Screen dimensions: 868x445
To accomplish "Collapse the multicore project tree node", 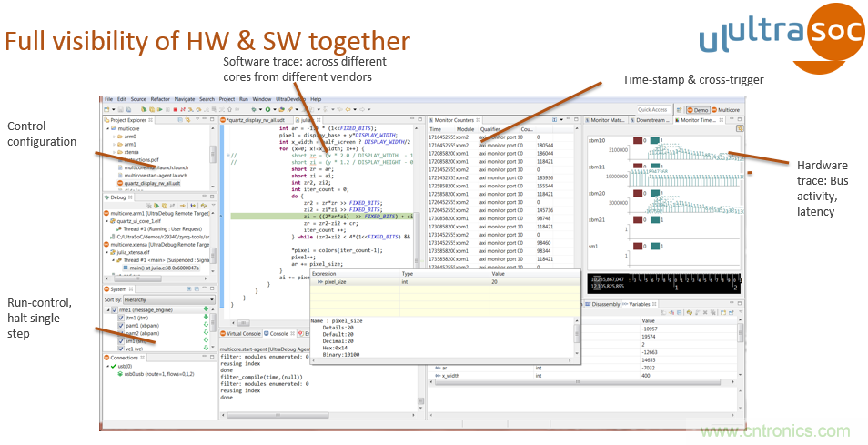I will click(x=109, y=129).
